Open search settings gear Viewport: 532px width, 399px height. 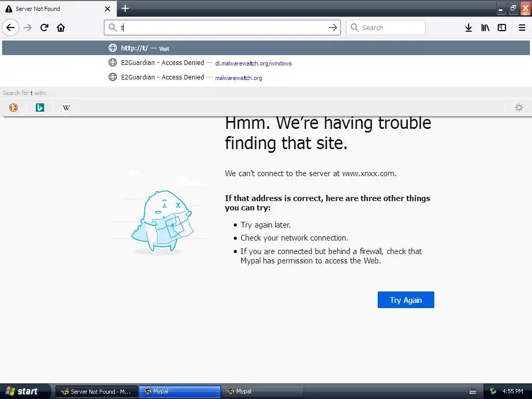click(519, 108)
